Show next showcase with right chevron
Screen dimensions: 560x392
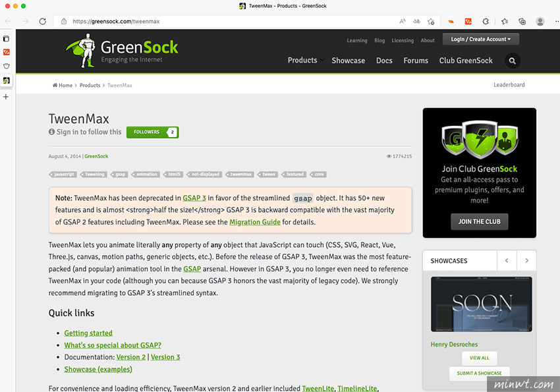coord(526,261)
